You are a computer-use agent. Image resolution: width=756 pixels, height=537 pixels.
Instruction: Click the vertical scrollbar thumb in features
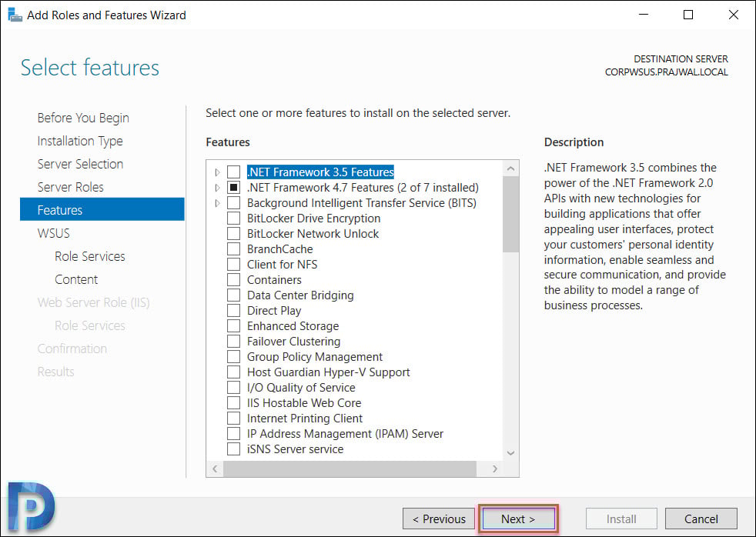point(510,215)
